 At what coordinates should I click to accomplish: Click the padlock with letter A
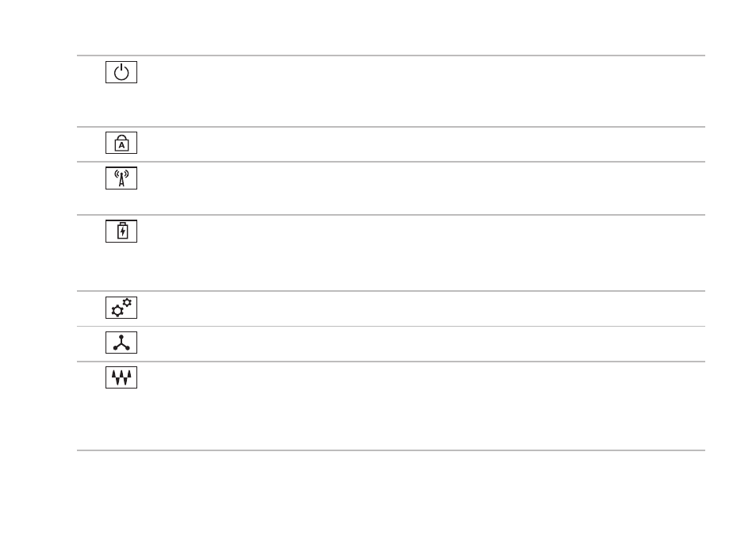[x=121, y=143]
